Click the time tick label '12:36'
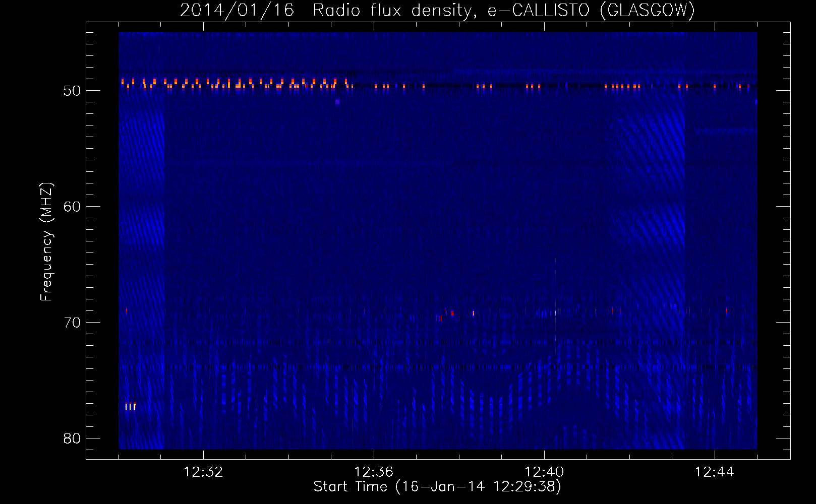816x504 pixels. point(374,472)
